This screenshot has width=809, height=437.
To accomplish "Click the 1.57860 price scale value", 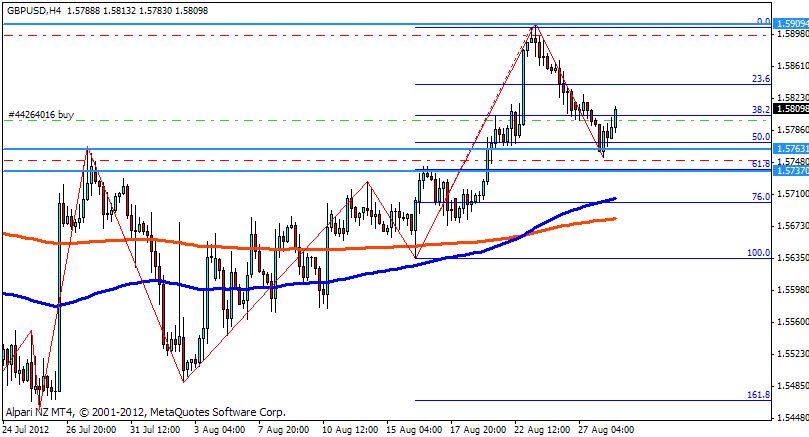I will 793,130.
